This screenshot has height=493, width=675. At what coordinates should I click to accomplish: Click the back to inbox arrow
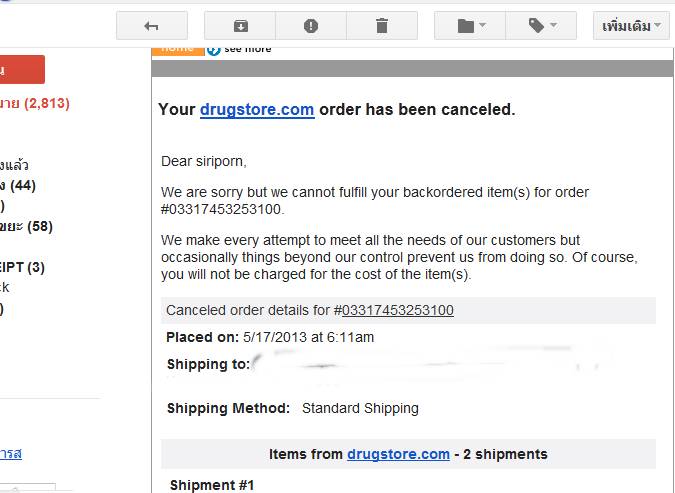[152, 26]
